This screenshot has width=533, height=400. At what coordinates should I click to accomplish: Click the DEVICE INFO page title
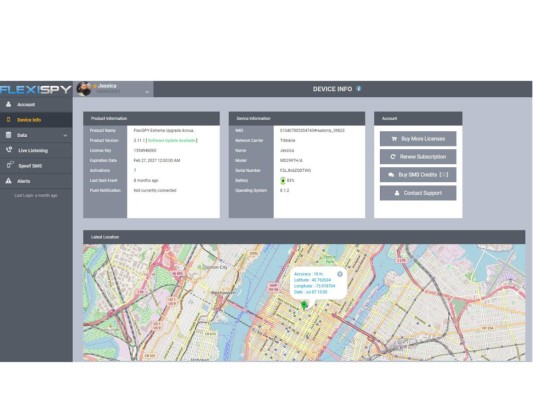click(332, 89)
